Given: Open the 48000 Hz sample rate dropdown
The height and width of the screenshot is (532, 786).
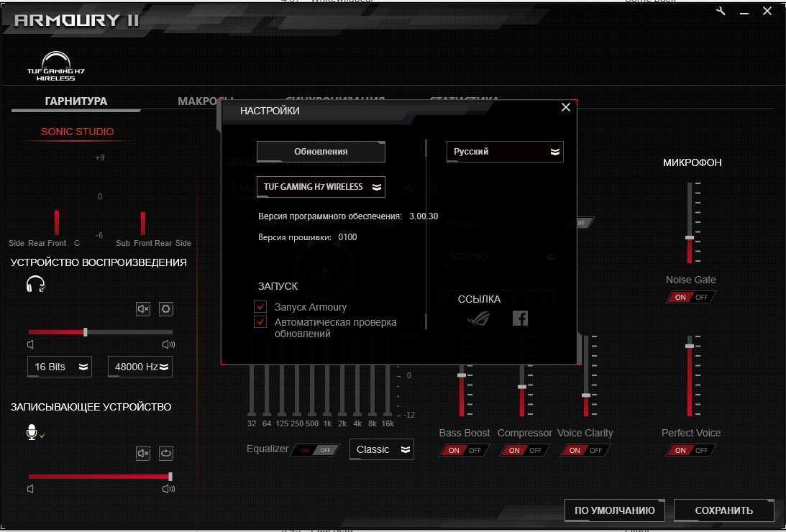Looking at the screenshot, I should [x=140, y=367].
